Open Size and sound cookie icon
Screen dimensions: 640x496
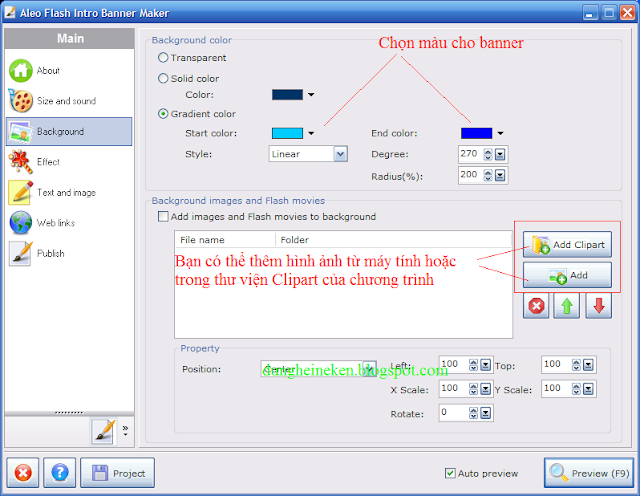(20, 101)
